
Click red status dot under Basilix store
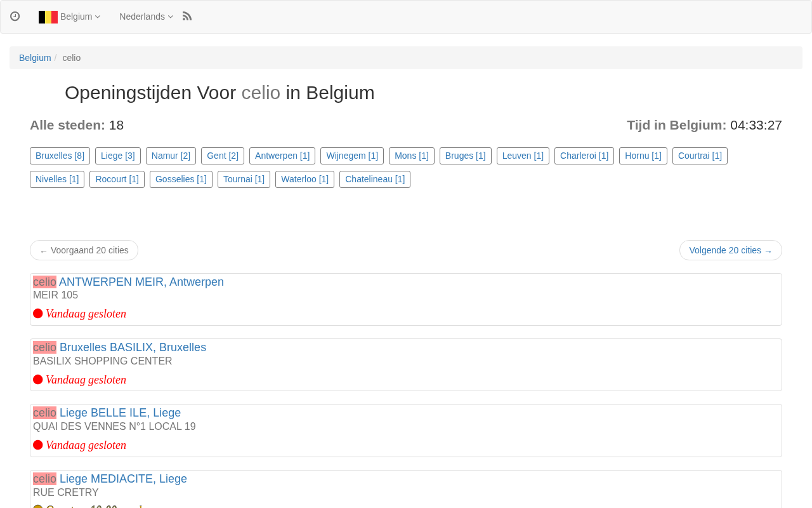coord(38,380)
